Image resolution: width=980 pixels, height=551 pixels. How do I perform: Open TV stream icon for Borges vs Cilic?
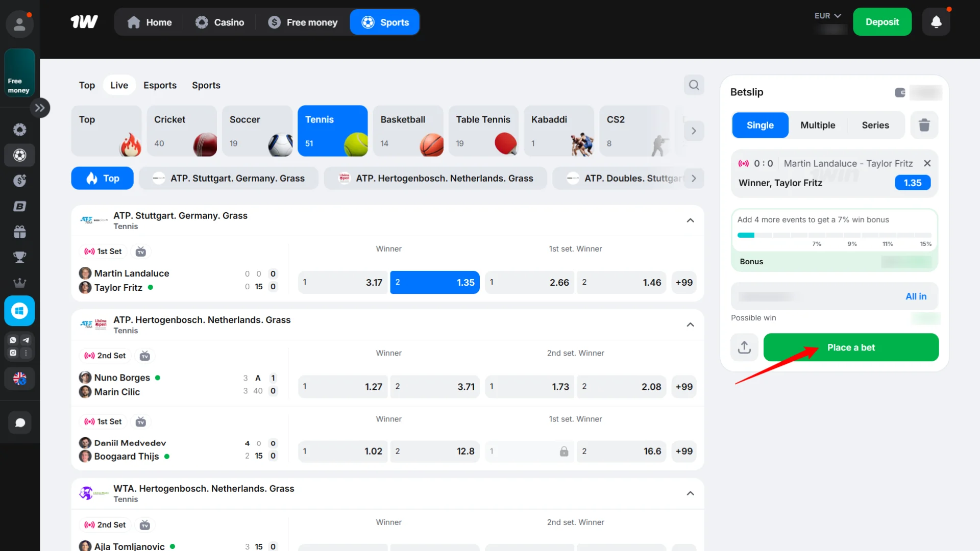click(145, 356)
